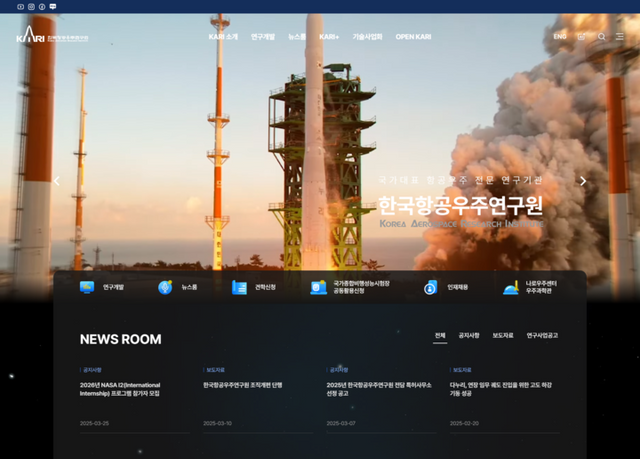Click the 연구개발 quick link icon

tap(87, 287)
